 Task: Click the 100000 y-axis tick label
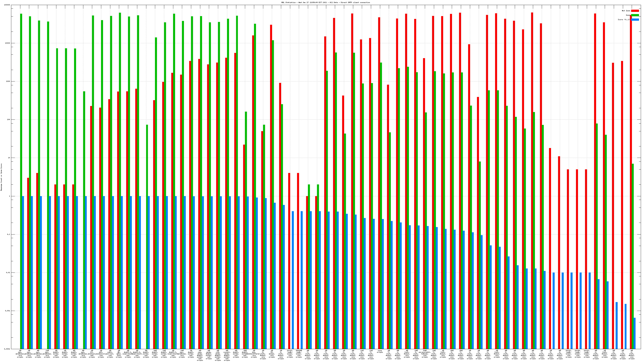(x=7, y=5)
